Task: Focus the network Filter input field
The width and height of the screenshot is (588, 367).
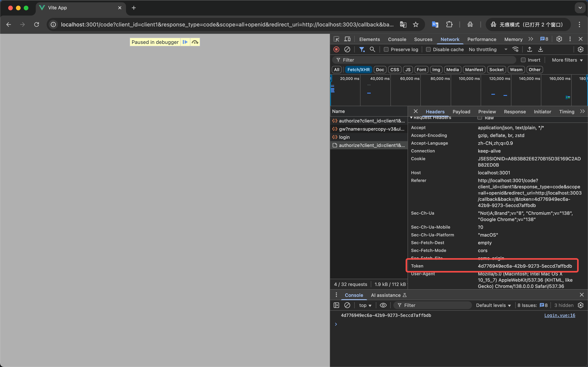Action: pos(424,60)
